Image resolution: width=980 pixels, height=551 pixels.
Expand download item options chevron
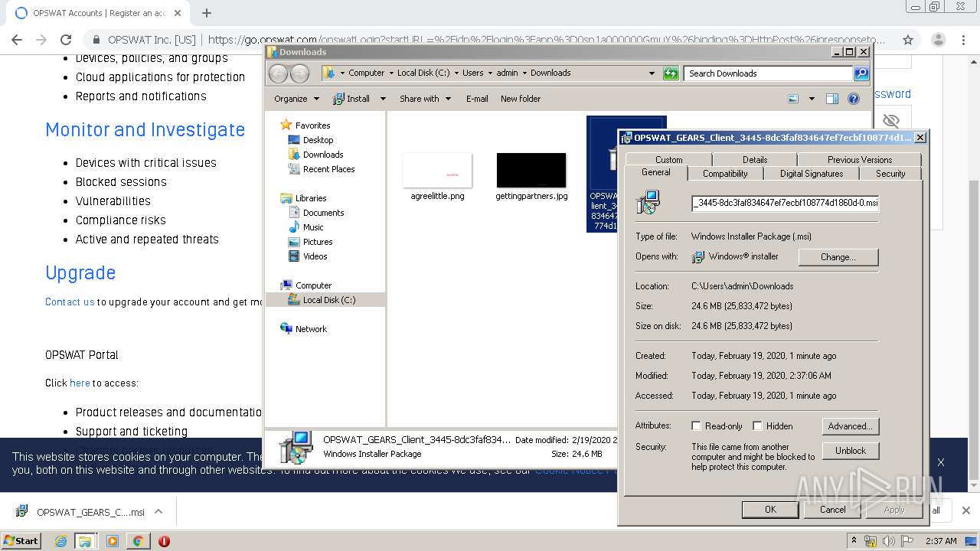pyautogui.click(x=158, y=511)
